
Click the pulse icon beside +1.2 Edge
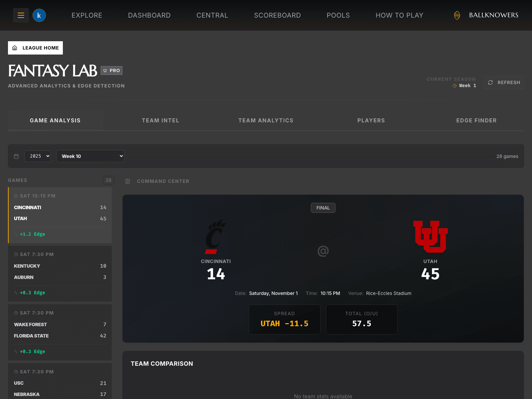[16, 234]
